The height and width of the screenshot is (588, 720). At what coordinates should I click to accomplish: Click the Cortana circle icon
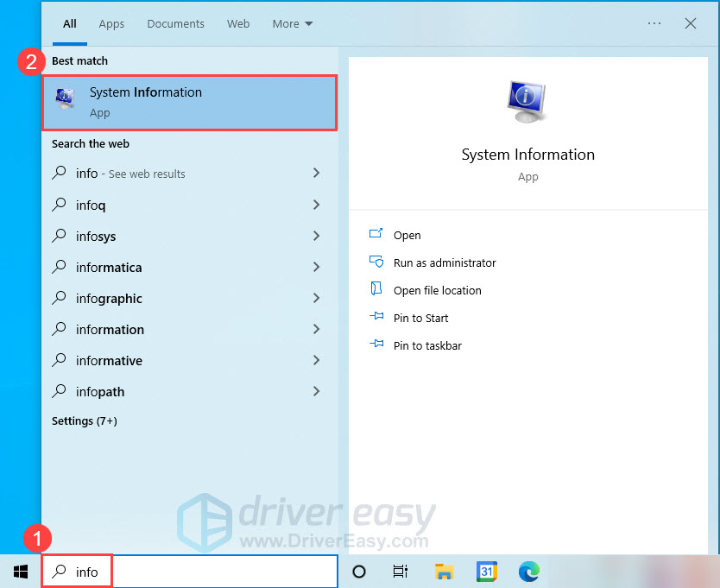pyautogui.click(x=357, y=571)
